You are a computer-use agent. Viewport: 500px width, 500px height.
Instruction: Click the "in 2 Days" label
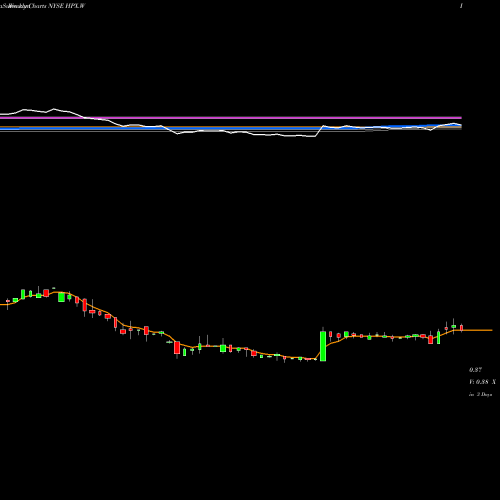click(480, 394)
